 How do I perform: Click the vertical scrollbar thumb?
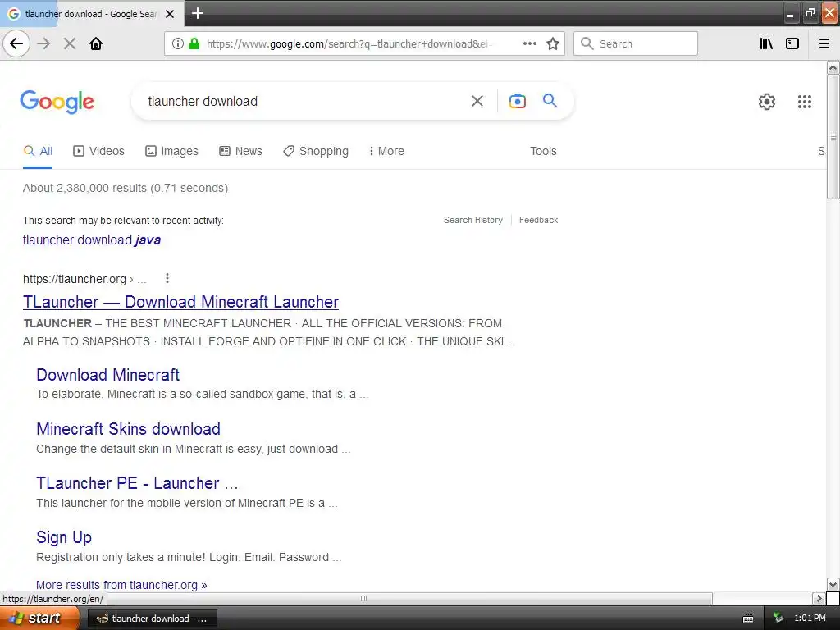[833, 137]
